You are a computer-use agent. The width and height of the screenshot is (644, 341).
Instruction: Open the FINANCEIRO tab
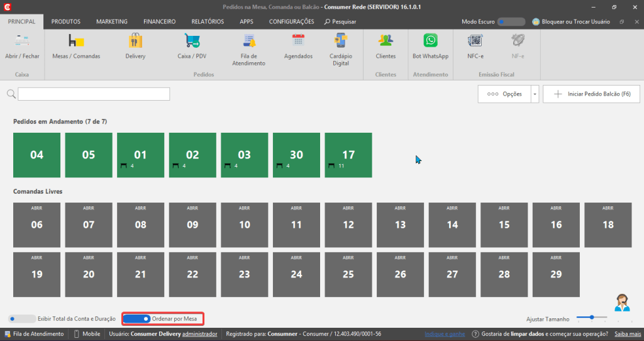159,22
